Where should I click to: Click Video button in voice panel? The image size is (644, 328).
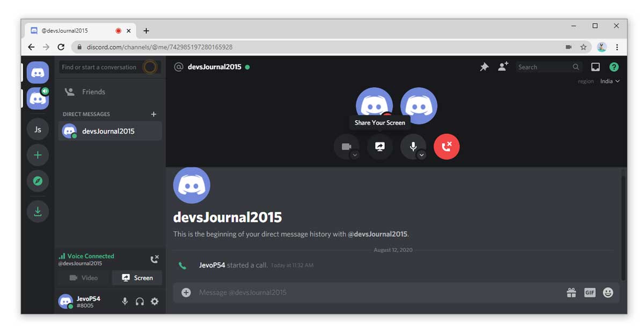[x=84, y=278]
